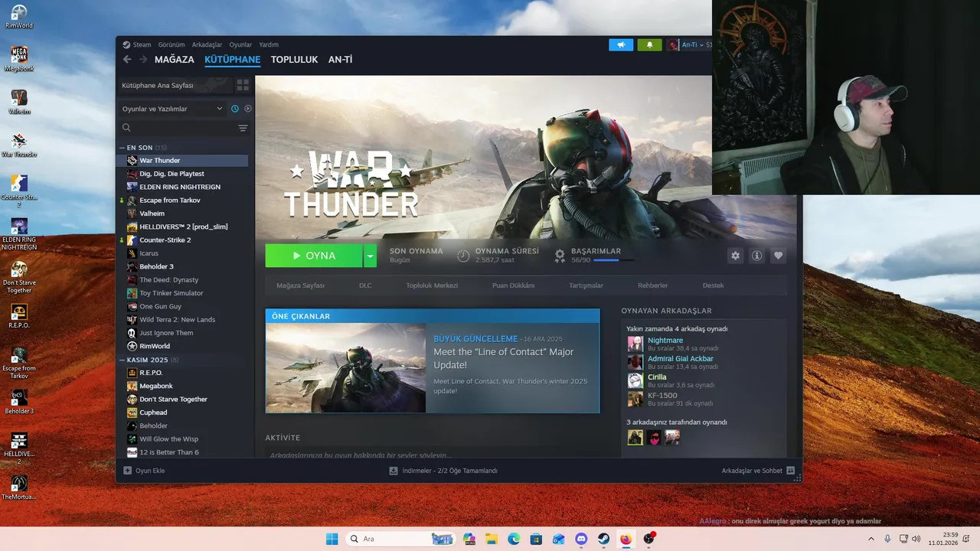The image size is (980, 551).
Task: Open the Görünüm menu
Action: click(x=171, y=44)
